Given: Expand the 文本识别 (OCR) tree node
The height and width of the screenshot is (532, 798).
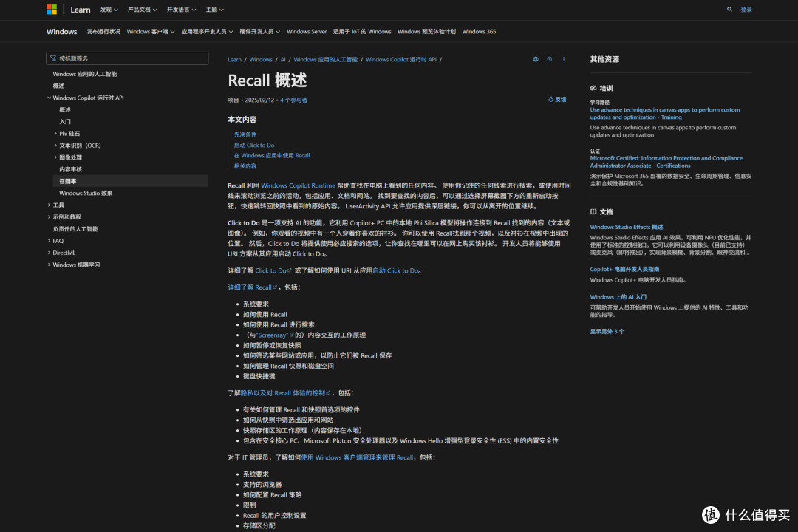Looking at the screenshot, I should coord(55,146).
